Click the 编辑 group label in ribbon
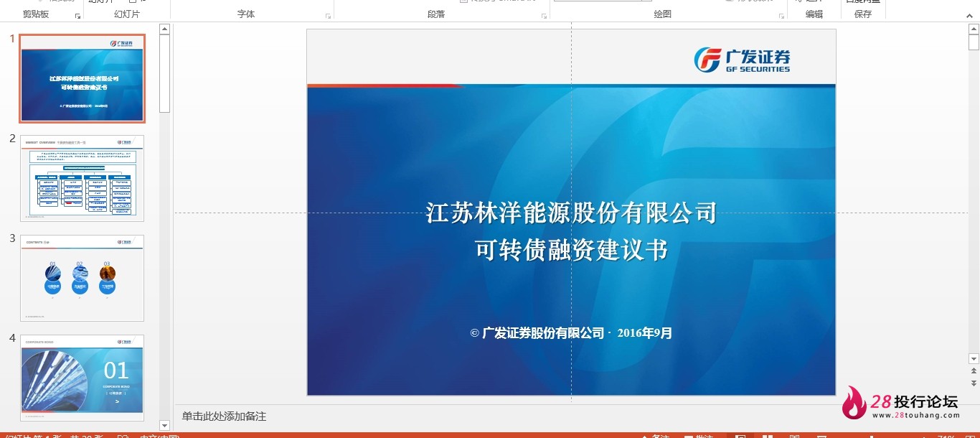The width and height of the screenshot is (980, 438). pos(814,14)
